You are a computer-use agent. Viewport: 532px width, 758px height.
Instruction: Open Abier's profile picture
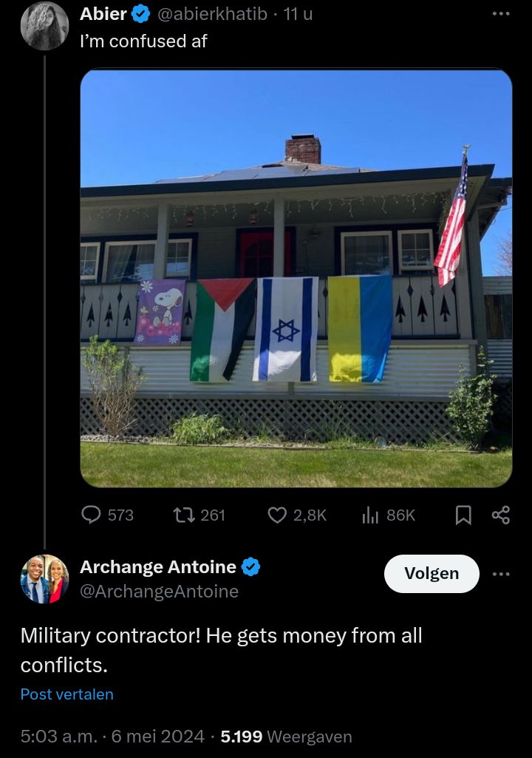point(44,26)
